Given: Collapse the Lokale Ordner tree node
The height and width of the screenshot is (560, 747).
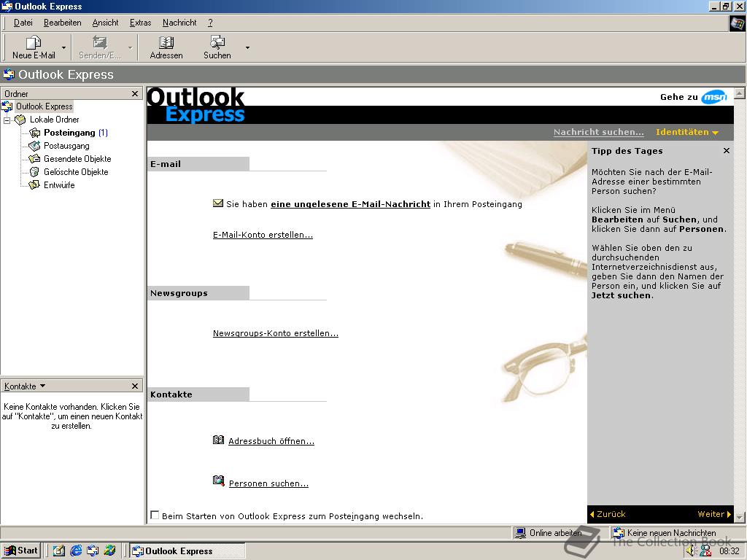Looking at the screenshot, I should 7,120.
